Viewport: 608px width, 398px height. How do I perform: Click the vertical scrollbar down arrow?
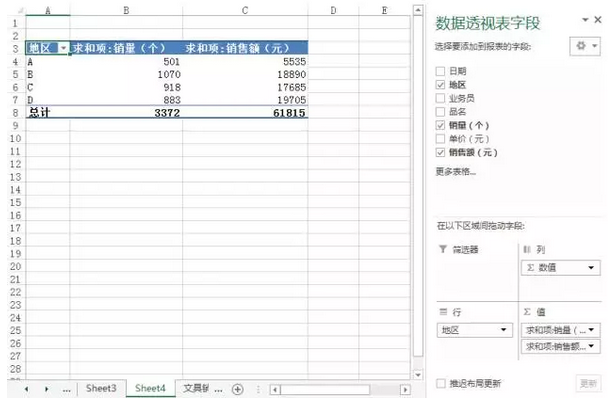[x=418, y=374]
